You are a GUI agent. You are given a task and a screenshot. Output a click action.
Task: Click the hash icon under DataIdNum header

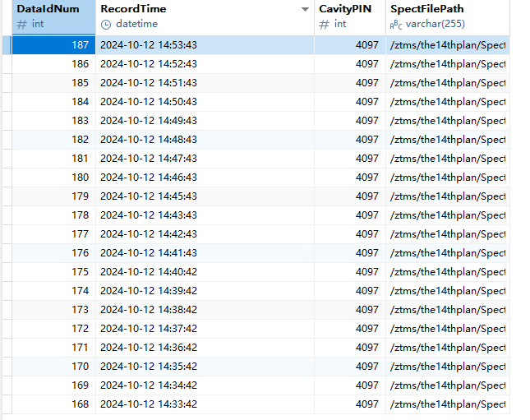(x=22, y=25)
